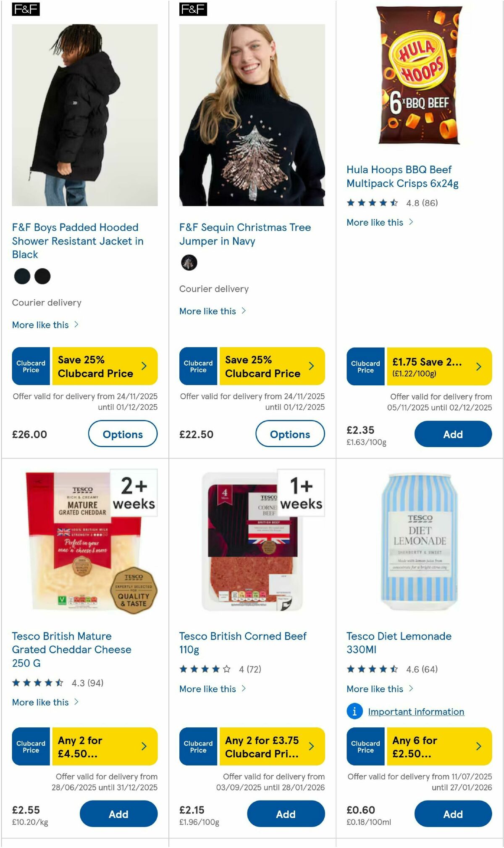The image size is (504, 848).
Task: Open Options for the F&F boys padded jacket
Action: click(123, 434)
